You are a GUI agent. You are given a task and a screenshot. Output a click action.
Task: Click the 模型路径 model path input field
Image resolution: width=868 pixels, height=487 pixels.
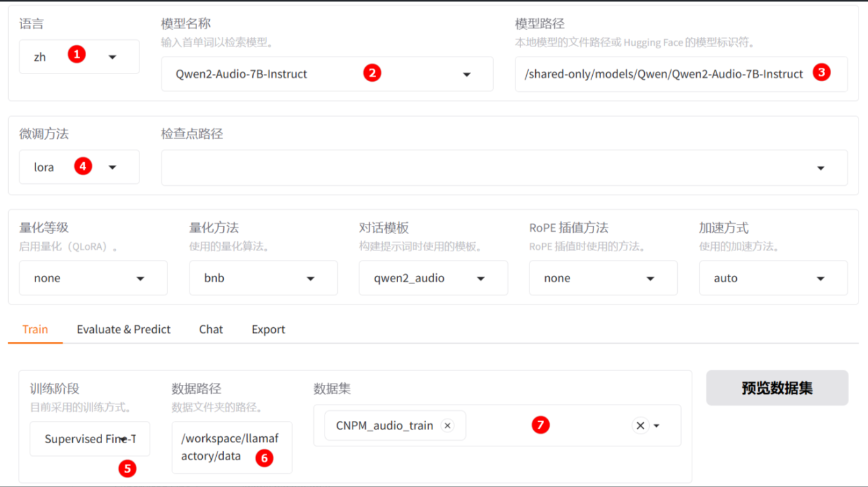pyautogui.click(x=681, y=74)
